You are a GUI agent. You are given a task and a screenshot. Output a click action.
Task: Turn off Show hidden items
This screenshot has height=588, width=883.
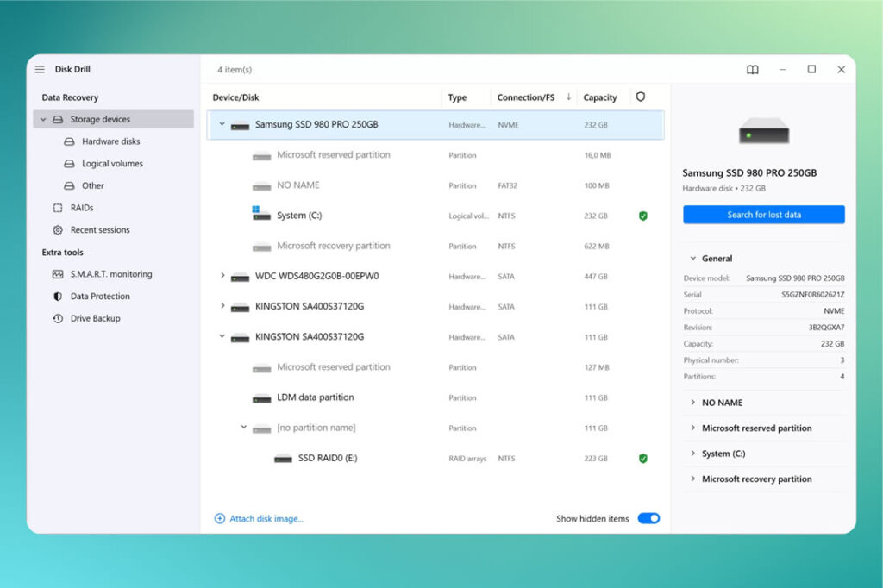pyautogui.click(x=649, y=518)
